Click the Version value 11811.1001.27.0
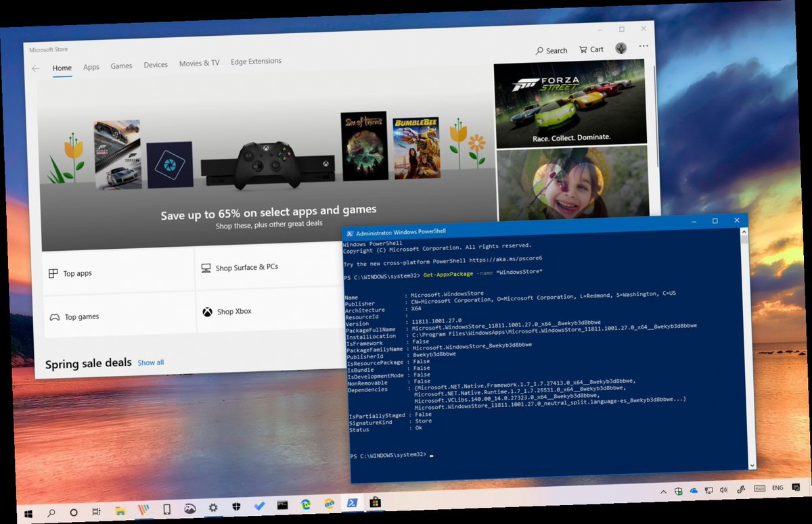812x524 pixels. pos(436,321)
